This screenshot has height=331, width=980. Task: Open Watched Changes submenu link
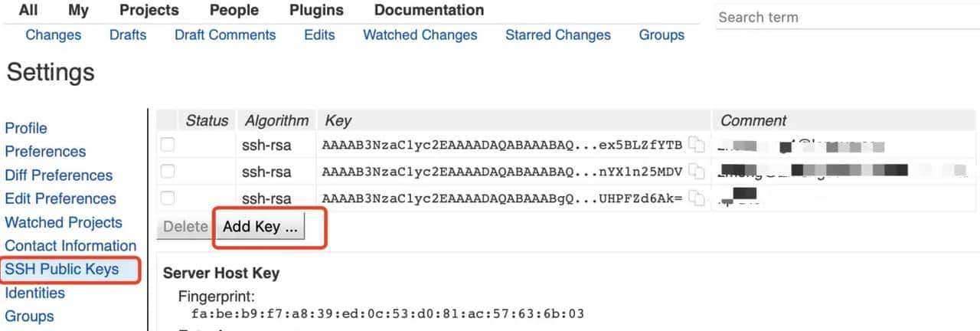420,34
